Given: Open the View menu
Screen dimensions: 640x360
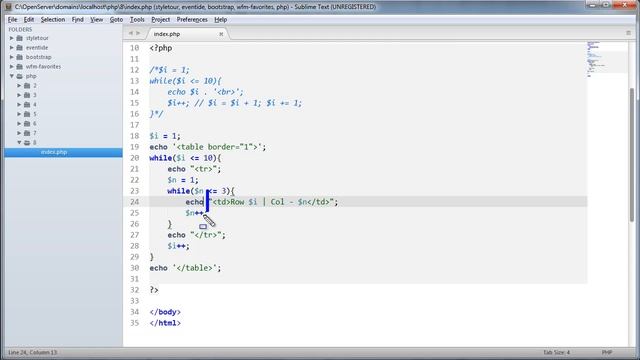Looking at the screenshot, I should 97,20.
